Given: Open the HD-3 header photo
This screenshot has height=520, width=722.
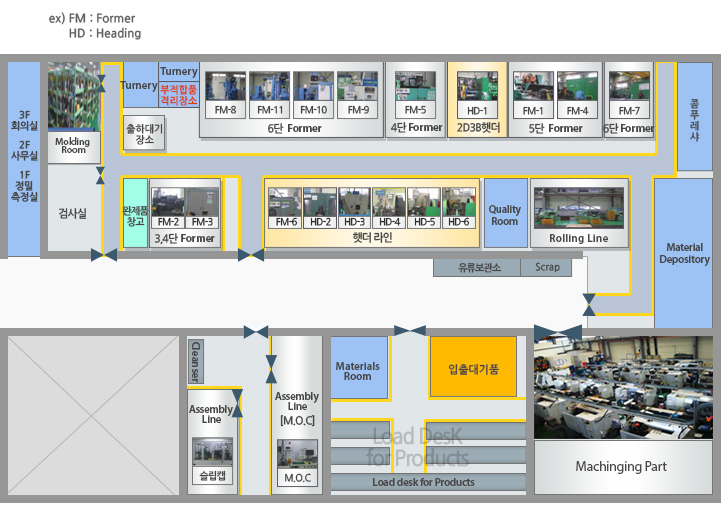Looking at the screenshot, I should tap(355, 202).
